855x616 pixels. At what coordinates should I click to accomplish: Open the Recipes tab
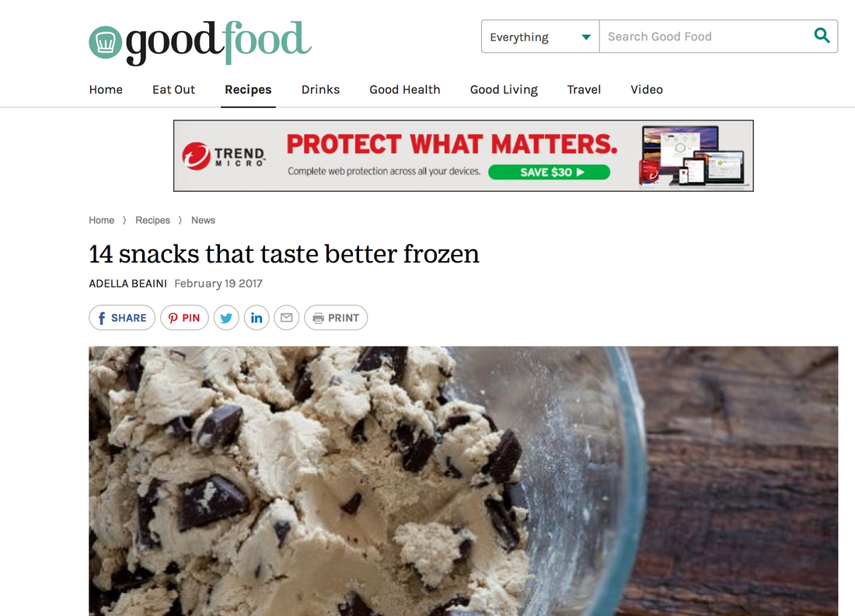click(248, 89)
